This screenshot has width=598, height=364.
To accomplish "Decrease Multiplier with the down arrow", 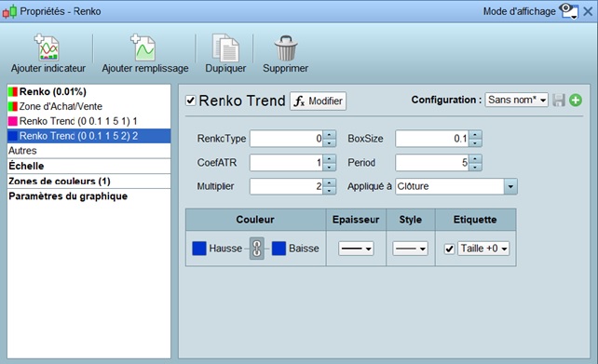I will click(x=329, y=191).
